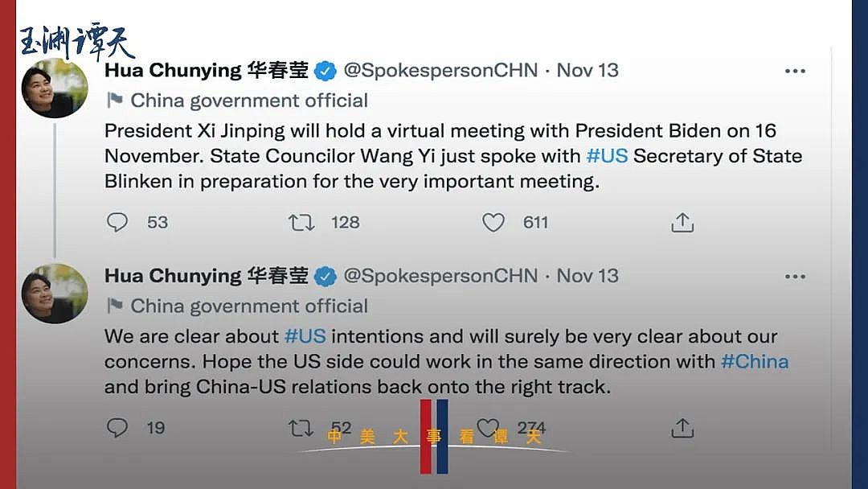Open @SpokespersonCHN handle on first tweet
This screenshot has width=868, height=489.
click(x=440, y=70)
